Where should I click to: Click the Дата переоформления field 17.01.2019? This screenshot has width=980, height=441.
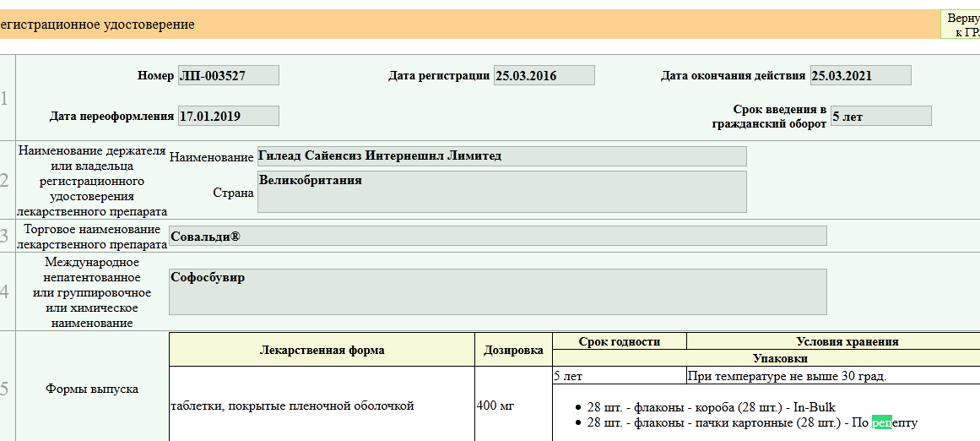pos(229,116)
